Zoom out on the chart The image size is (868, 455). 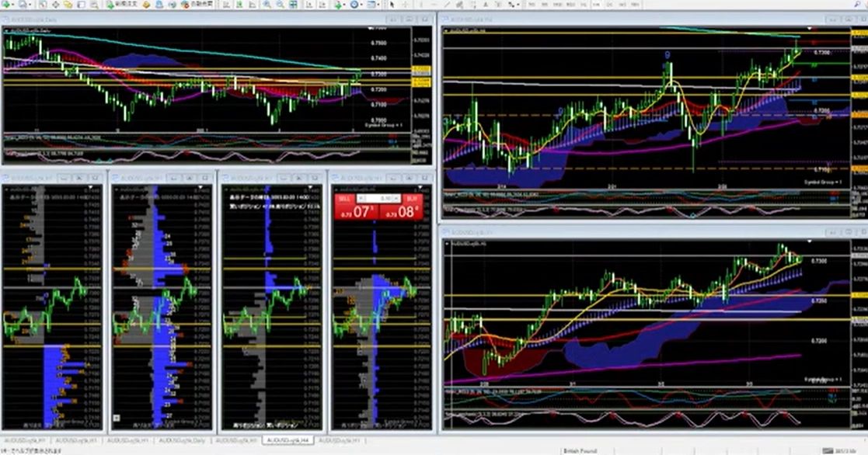(x=280, y=5)
